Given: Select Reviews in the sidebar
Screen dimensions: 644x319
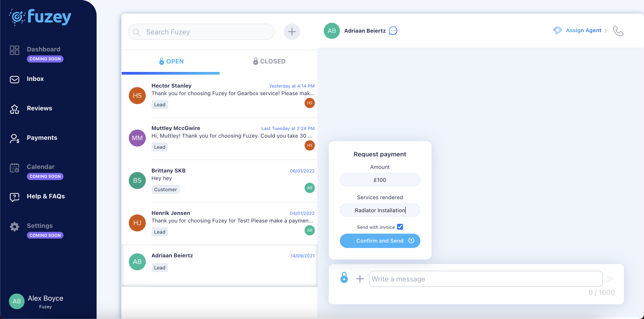Looking at the screenshot, I should (40, 108).
